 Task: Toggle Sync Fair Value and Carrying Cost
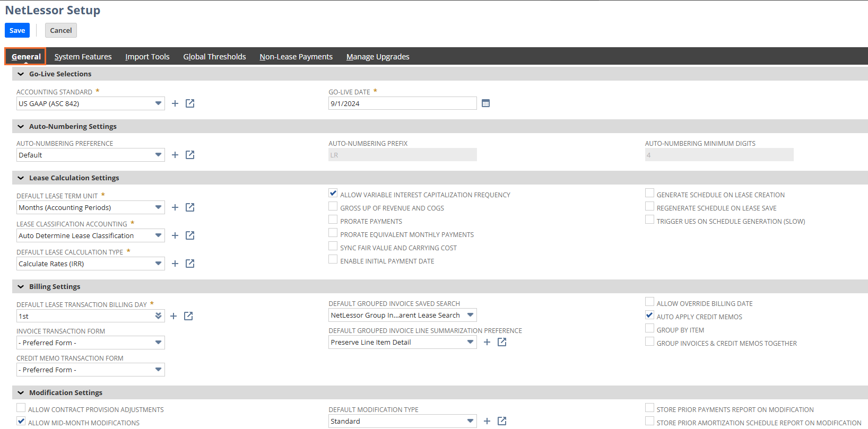[x=333, y=246]
